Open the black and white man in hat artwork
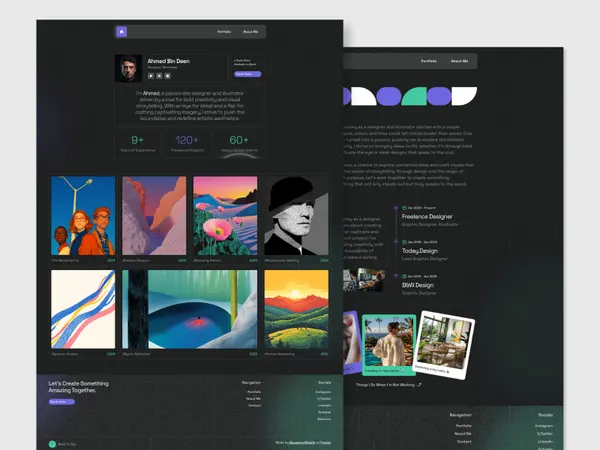The height and width of the screenshot is (450, 600). 296,216
